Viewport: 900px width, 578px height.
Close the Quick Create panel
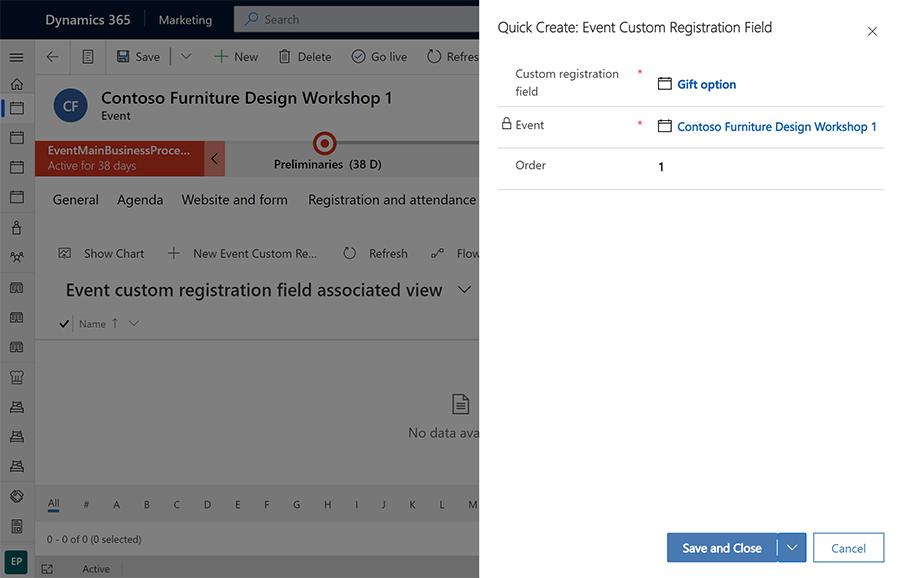click(x=872, y=32)
